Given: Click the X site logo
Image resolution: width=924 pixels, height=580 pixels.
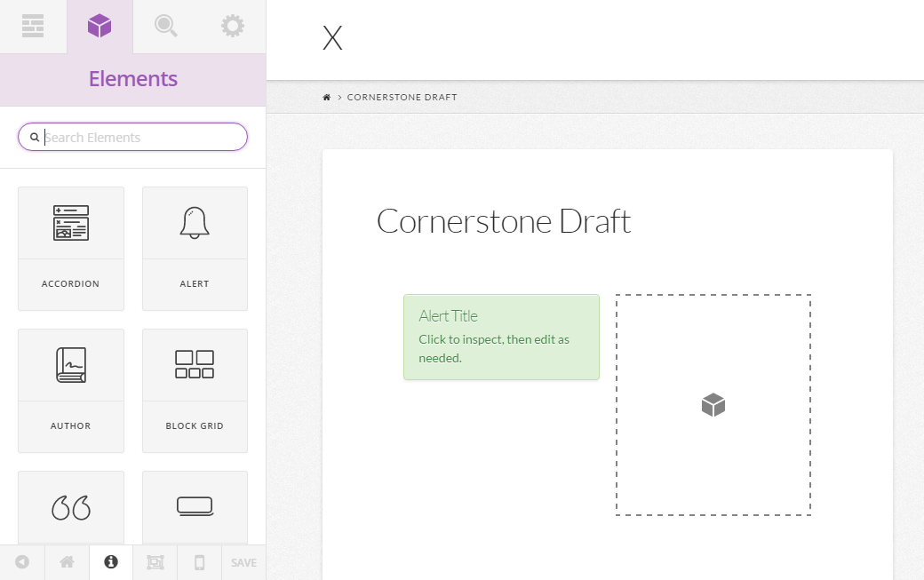Looking at the screenshot, I should click(x=332, y=38).
